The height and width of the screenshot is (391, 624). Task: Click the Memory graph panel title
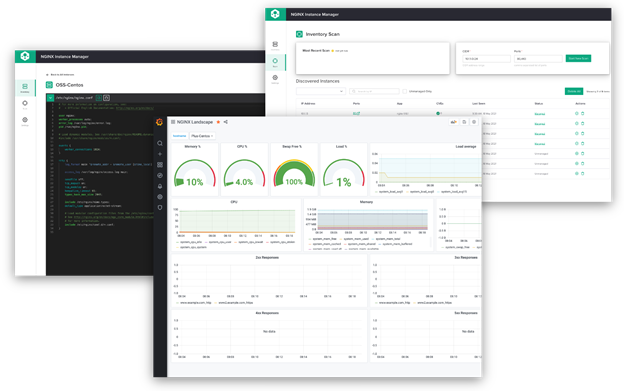(x=367, y=202)
